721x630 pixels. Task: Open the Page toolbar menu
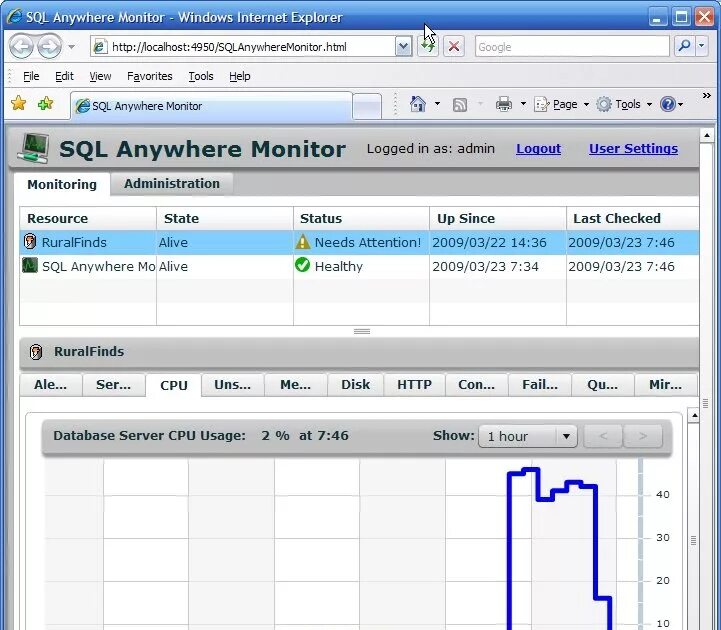tap(561, 104)
